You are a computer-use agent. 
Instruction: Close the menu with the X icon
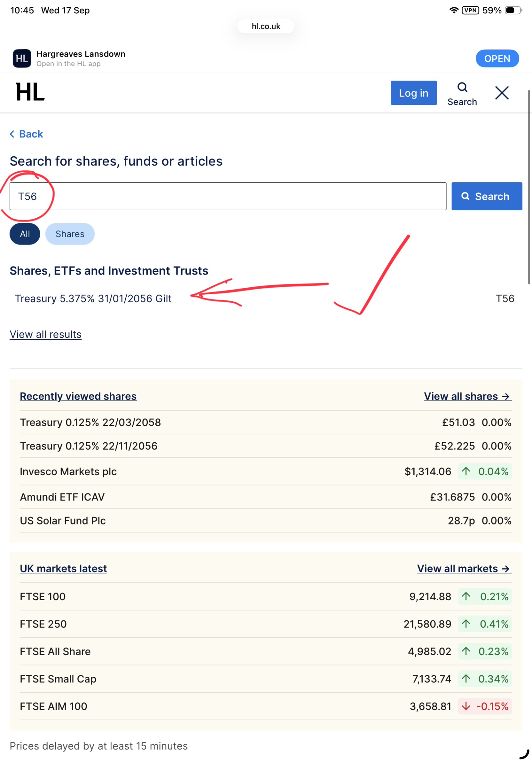[x=501, y=93]
